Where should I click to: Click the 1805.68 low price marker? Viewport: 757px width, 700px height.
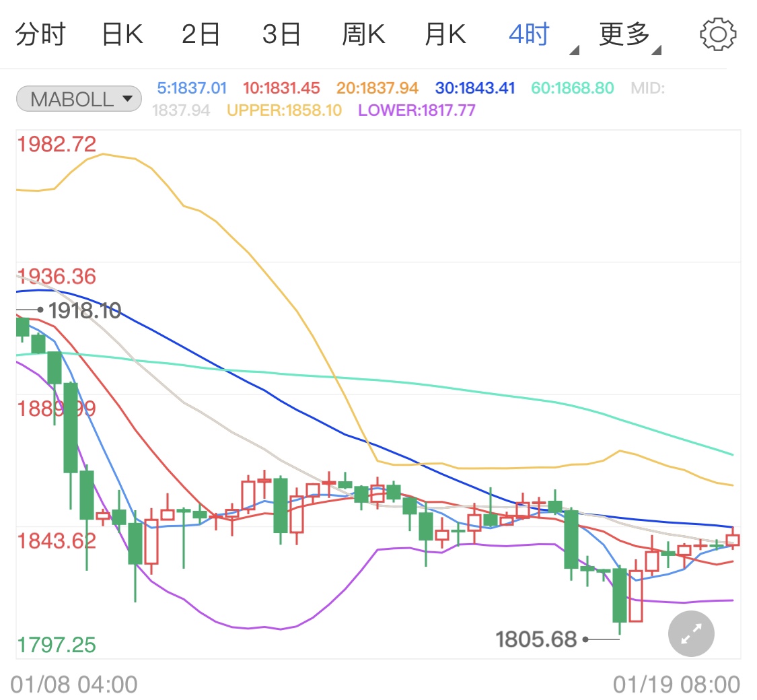coord(536,639)
